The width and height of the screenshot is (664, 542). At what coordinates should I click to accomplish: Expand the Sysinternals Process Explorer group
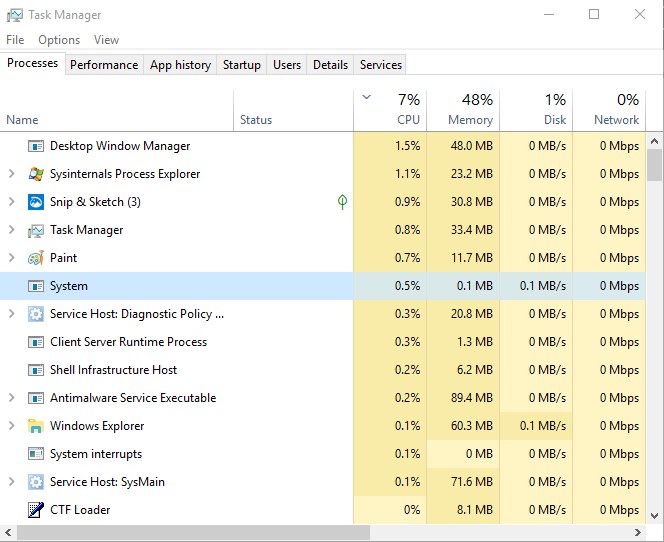pyautogui.click(x=11, y=174)
